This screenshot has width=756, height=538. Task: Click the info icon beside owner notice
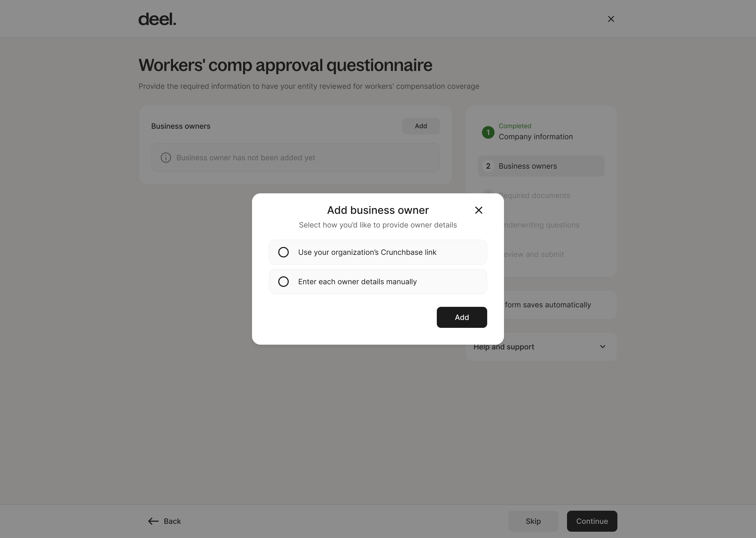166,158
